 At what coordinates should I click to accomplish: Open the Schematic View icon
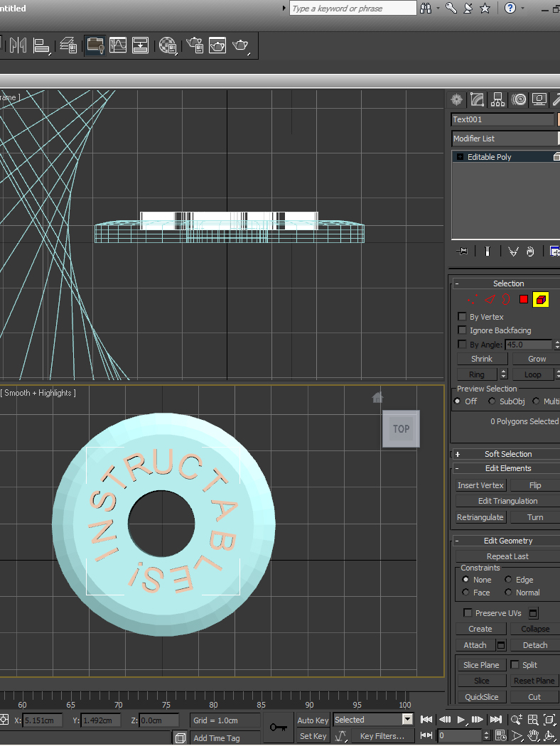coord(141,45)
